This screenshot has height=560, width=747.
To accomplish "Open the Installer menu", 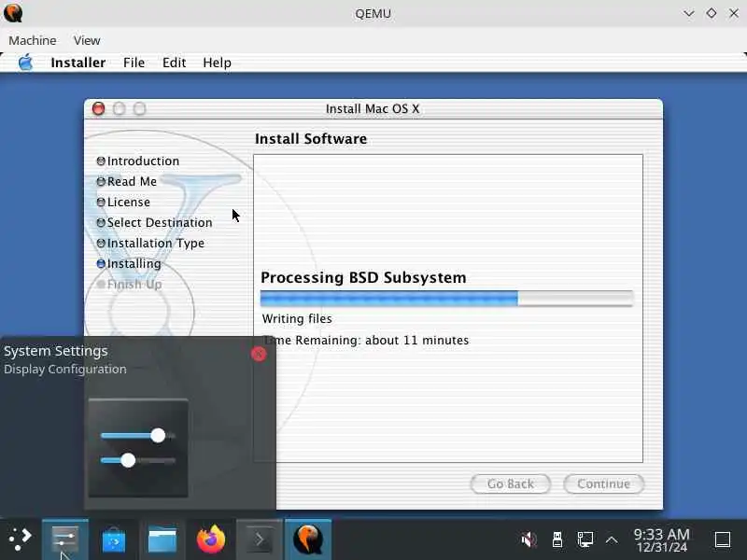I will click(78, 63).
